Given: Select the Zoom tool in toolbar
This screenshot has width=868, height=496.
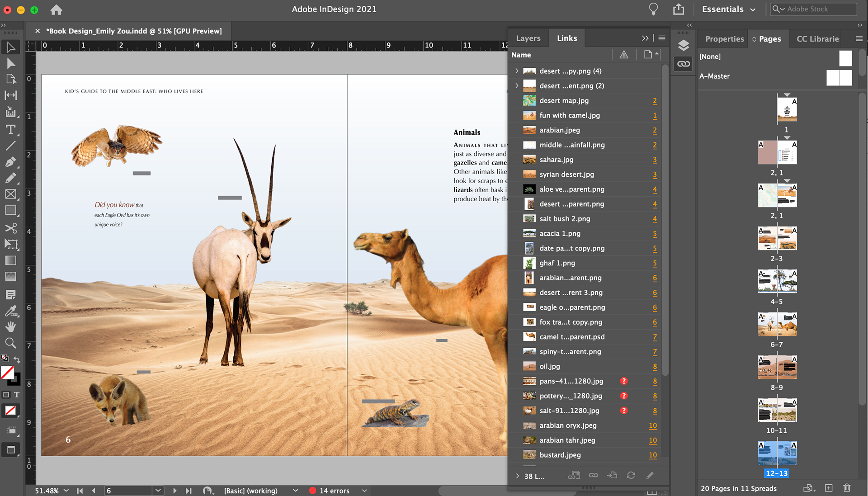Looking at the screenshot, I should (x=10, y=343).
